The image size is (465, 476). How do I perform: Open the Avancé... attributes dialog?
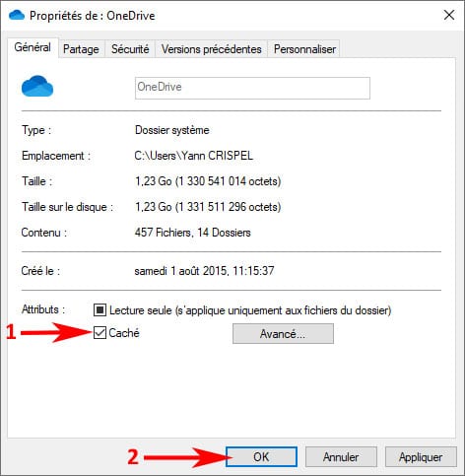click(x=283, y=334)
